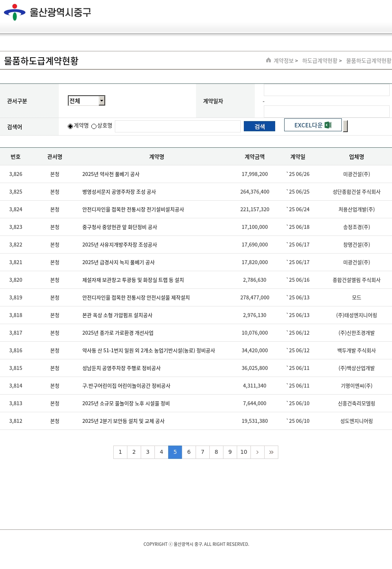Viewport: 392px width, 569px height.
Task: Click the 업체명 column header
Action: click(x=357, y=157)
